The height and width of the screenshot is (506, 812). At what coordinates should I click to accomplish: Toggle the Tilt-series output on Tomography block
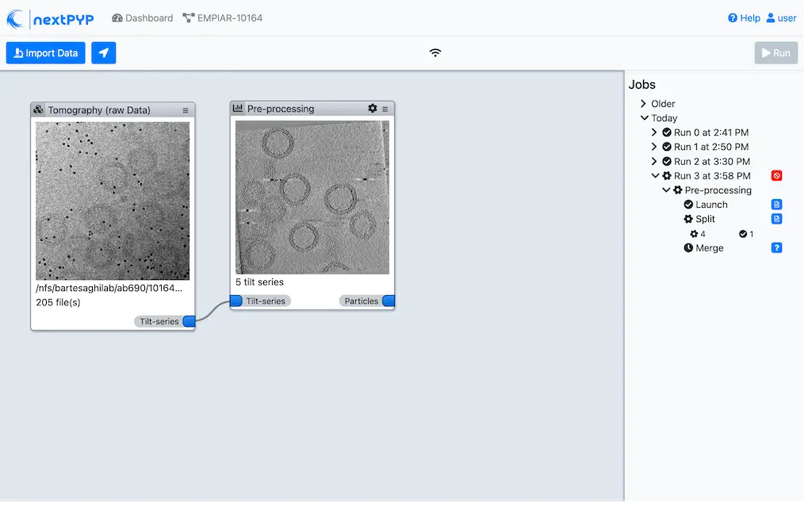coord(187,321)
